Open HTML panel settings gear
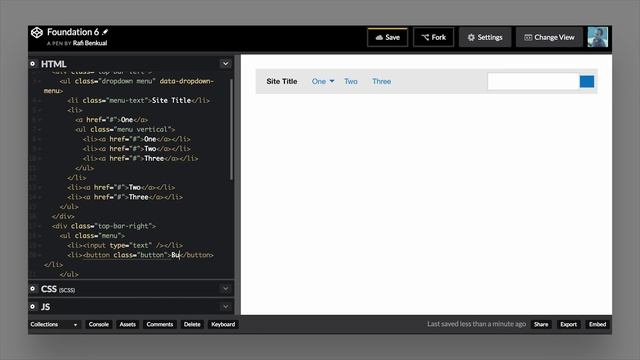Image resolution: width=640 pixels, height=360 pixels. tap(33, 64)
